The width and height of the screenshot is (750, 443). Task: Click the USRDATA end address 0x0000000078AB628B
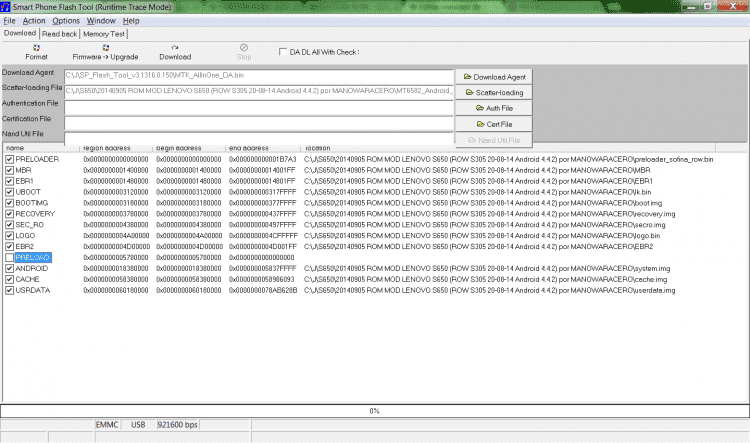263,290
